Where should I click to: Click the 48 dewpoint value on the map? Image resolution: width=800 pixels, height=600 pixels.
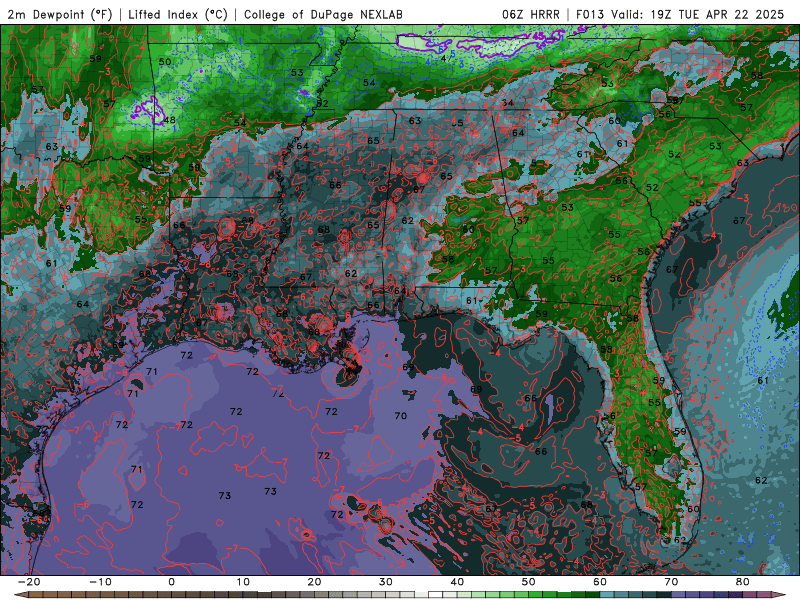coord(169,120)
